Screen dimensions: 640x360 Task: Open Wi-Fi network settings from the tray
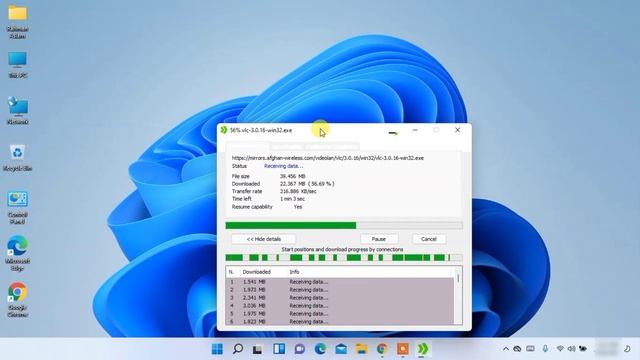560,349
